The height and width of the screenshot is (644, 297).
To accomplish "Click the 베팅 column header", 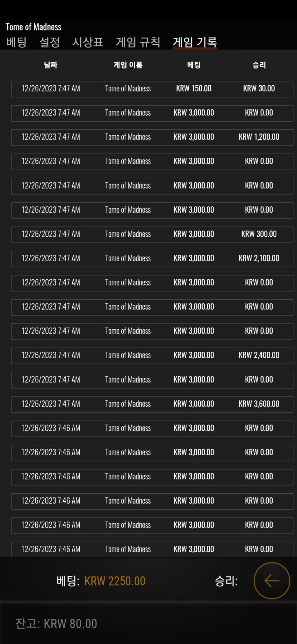I will click(194, 65).
